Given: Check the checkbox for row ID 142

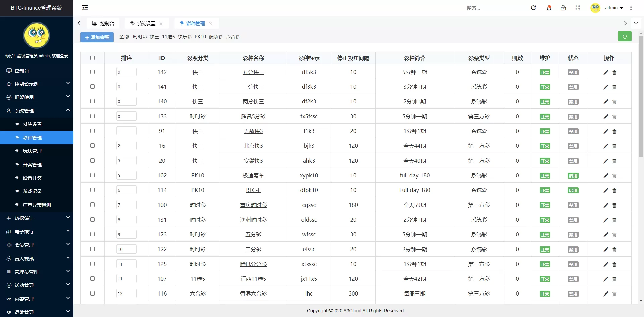Looking at the screenshot, I should tap(92, 72).
